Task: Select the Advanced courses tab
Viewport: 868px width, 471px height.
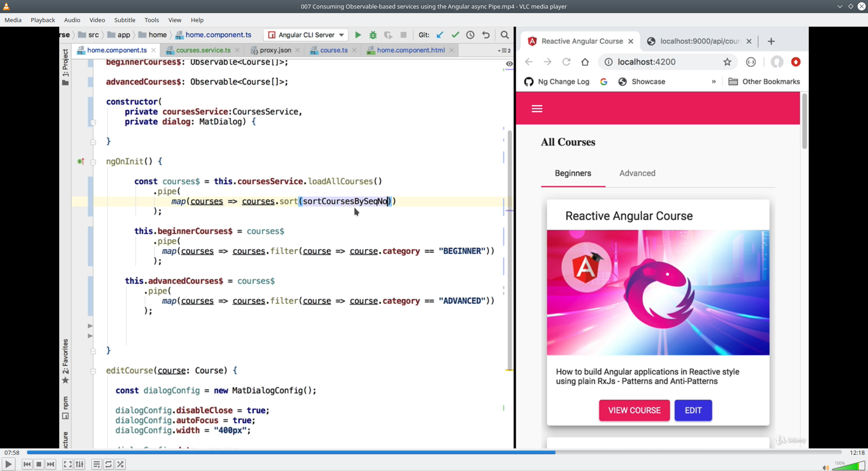Action: click(x=637, y=173)
